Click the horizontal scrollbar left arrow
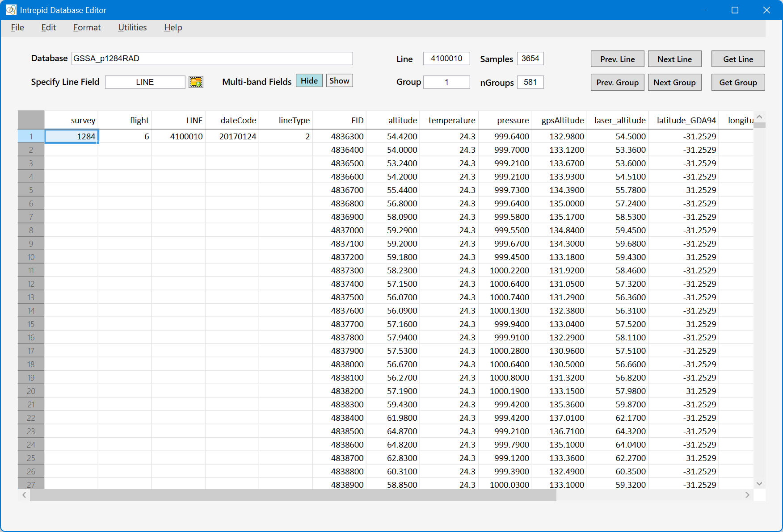 [x=24, y=495]
